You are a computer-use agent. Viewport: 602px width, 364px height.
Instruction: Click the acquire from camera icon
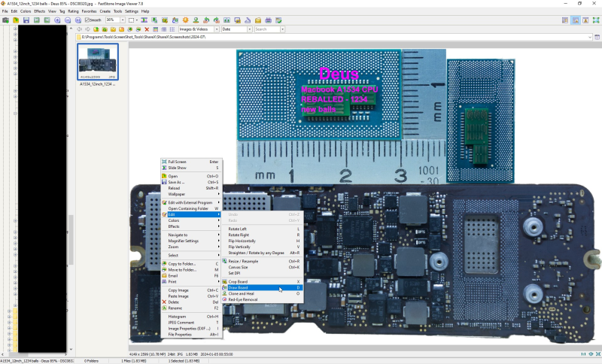5,20
